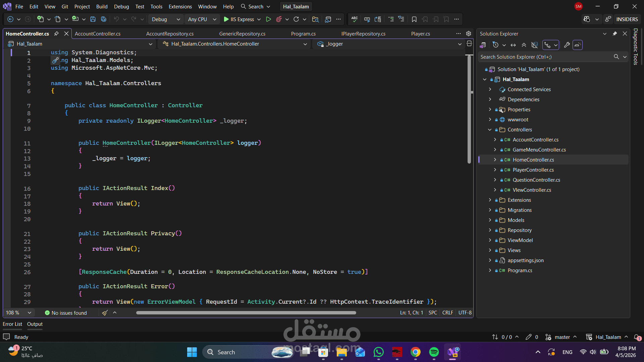Toggle a bookmark with the bookmark icon
This screenshot has width=644, height=362.
click(414, 19)
